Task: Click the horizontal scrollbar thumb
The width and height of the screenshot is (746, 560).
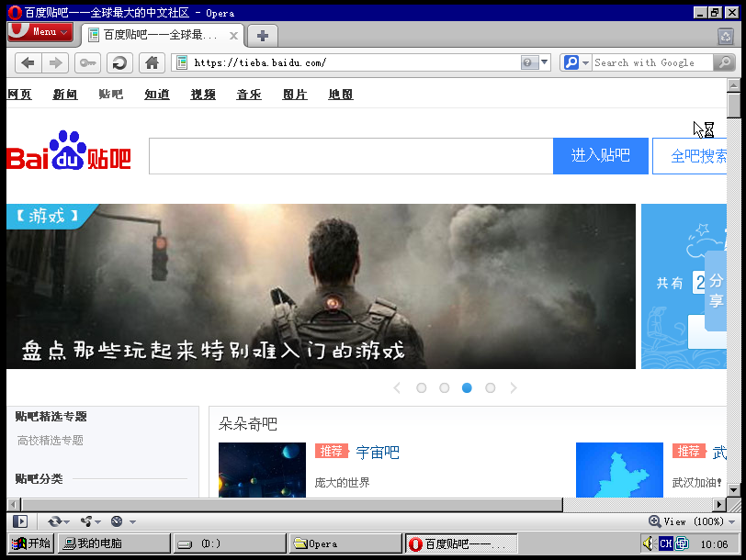Action: pyautogui.click(x=292, y=504)
